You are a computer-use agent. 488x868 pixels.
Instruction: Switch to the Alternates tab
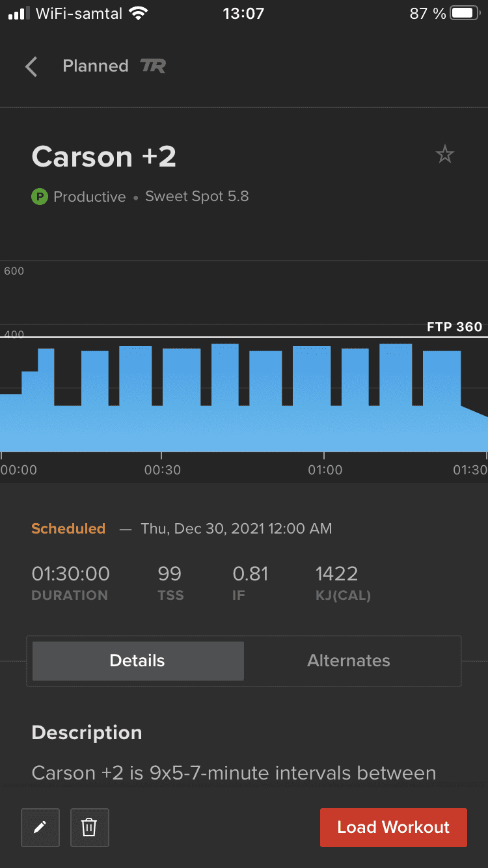pos(349,661)
